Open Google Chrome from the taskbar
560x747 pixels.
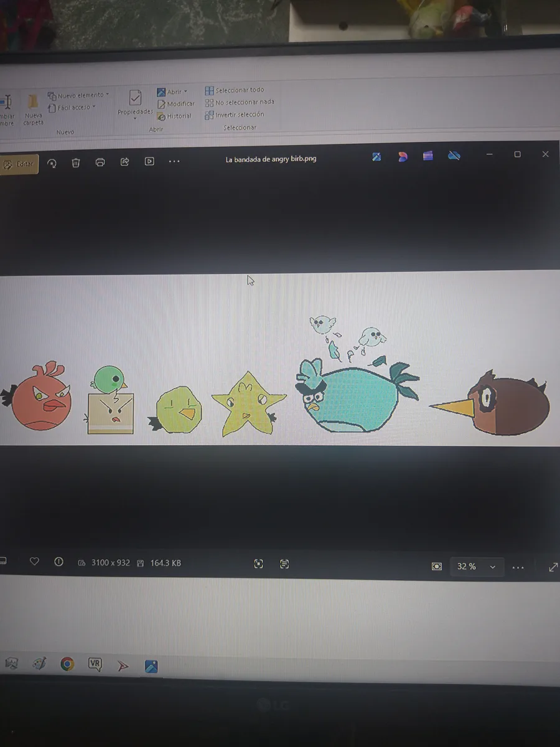pyautogui.click(x=67, y=664)
